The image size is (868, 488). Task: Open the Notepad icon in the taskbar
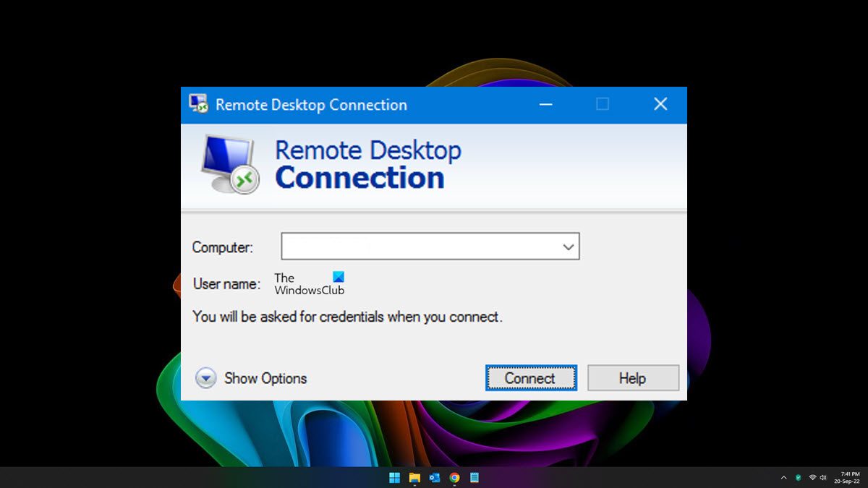pos(475,477)
